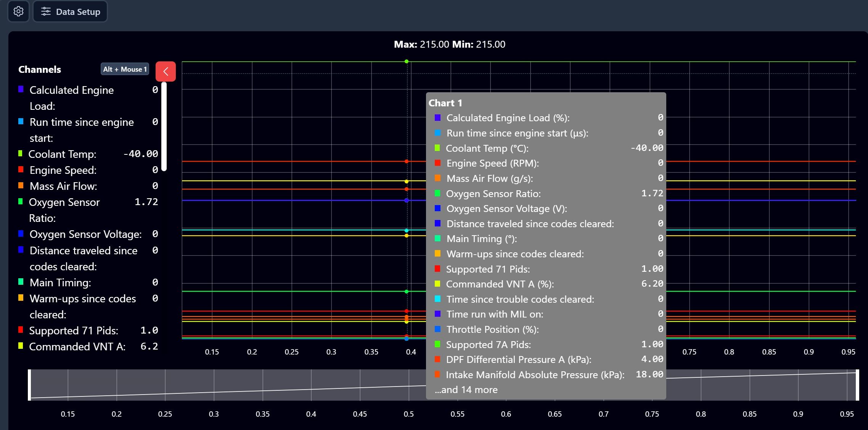
Task: Select the Main Timing channel
Action: click(88, 282)
